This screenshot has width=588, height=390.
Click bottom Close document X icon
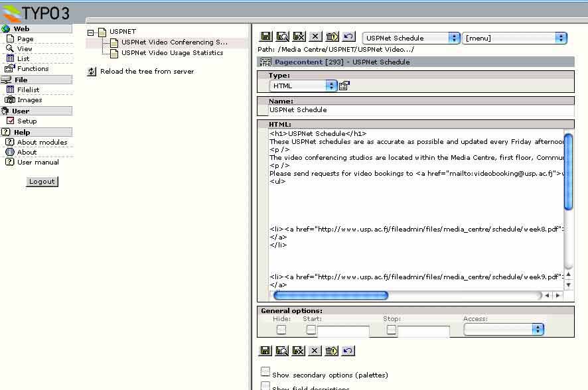coord(315,351)
